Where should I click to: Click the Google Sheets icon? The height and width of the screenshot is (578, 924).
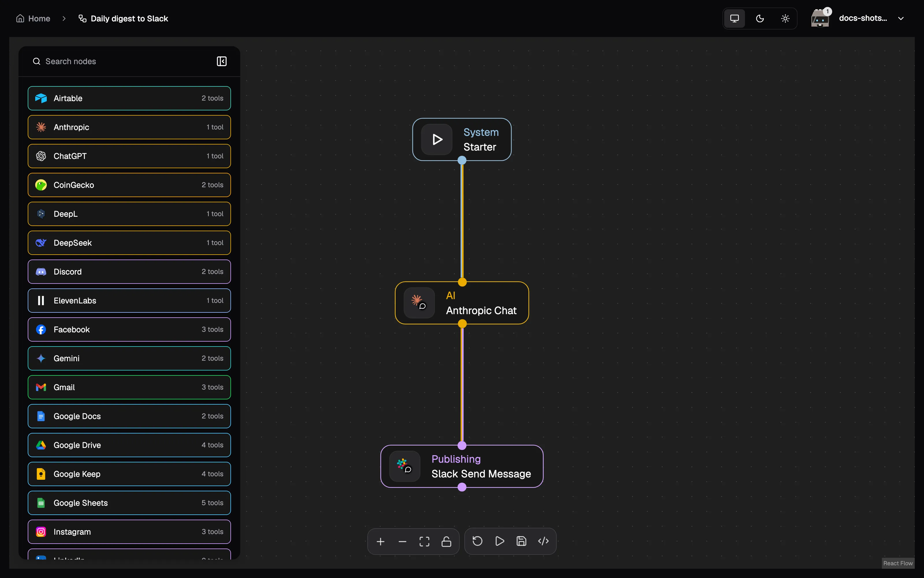(41, 503)
